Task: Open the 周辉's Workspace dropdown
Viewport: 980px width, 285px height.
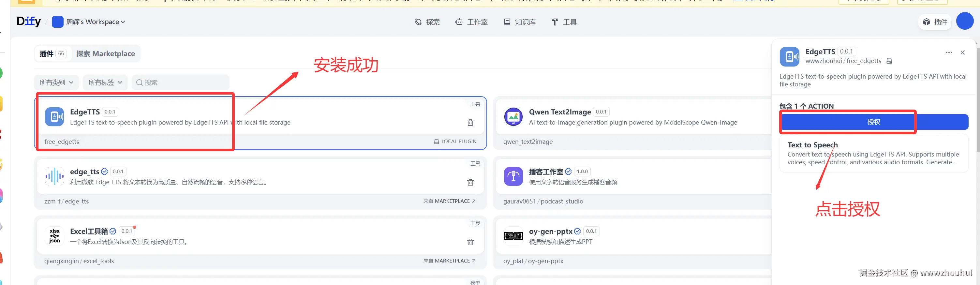Action: pyautogui.click(x=88, y=22)
